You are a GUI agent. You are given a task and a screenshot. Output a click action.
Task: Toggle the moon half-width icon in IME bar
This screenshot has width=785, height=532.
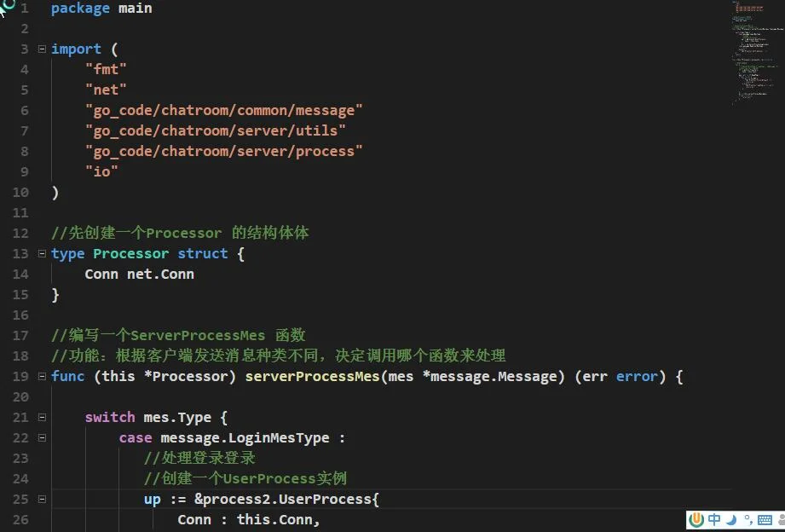click(731, 519)
